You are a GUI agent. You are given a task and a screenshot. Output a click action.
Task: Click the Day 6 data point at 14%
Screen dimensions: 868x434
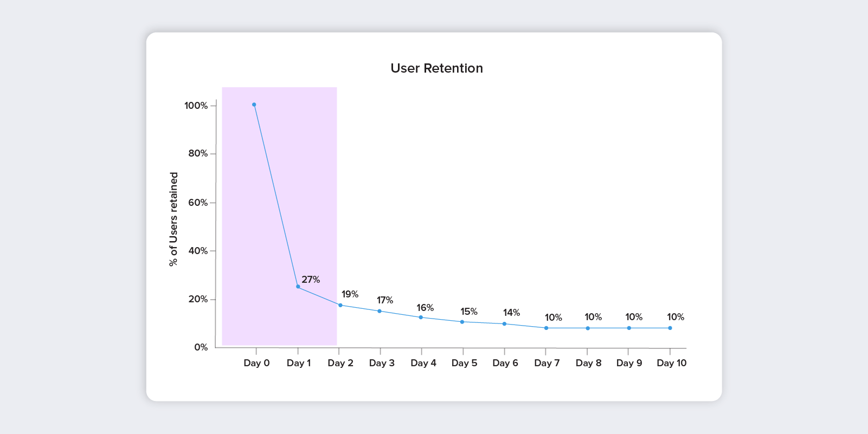pyautogui.click(x=504, y=324)
